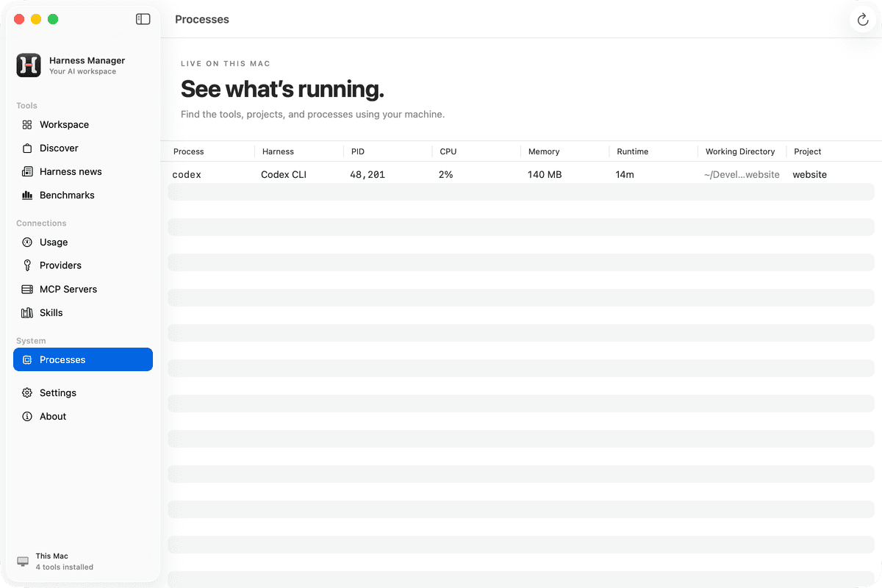Open Settings from the sidebar

pyautogui.click(x=83, y=393)
